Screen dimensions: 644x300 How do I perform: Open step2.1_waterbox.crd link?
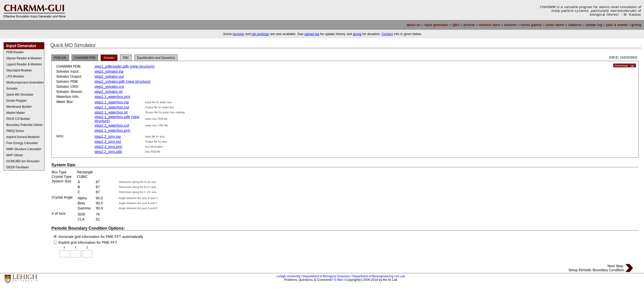click(112, 125)
